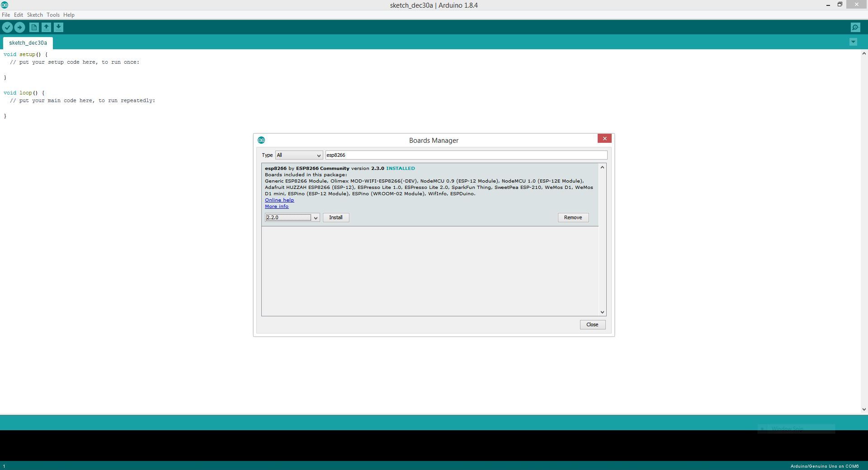The width and height of the screenshot is (868, 470).
Task: Minimize the Arduino window
Action: [828, 5]
